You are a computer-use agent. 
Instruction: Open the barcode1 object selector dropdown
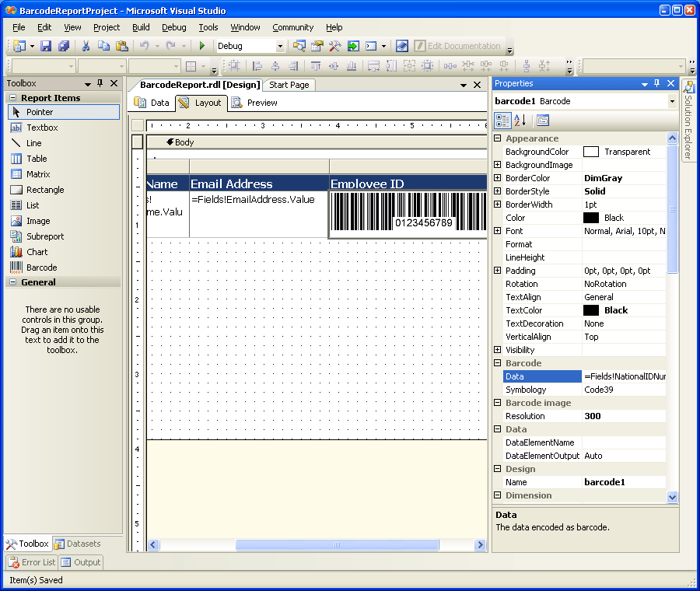click(672, 101)
